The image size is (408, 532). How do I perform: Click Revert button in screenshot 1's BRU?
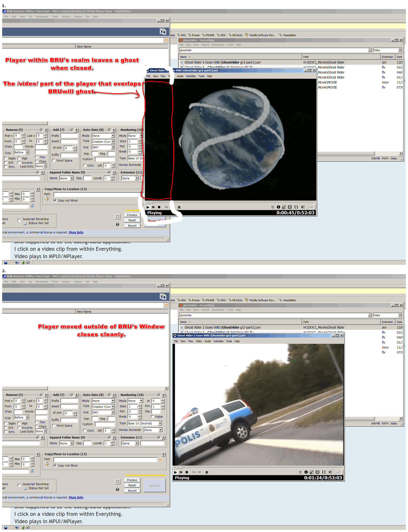(132, 226)
